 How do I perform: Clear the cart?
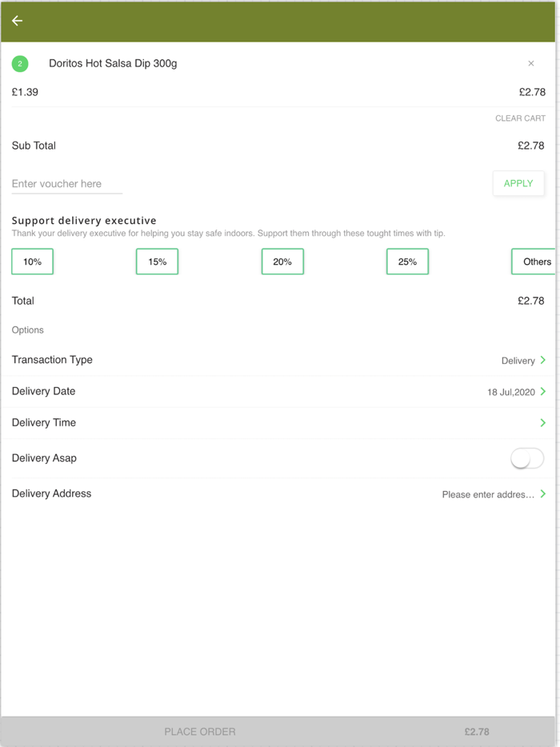[520, 118]
